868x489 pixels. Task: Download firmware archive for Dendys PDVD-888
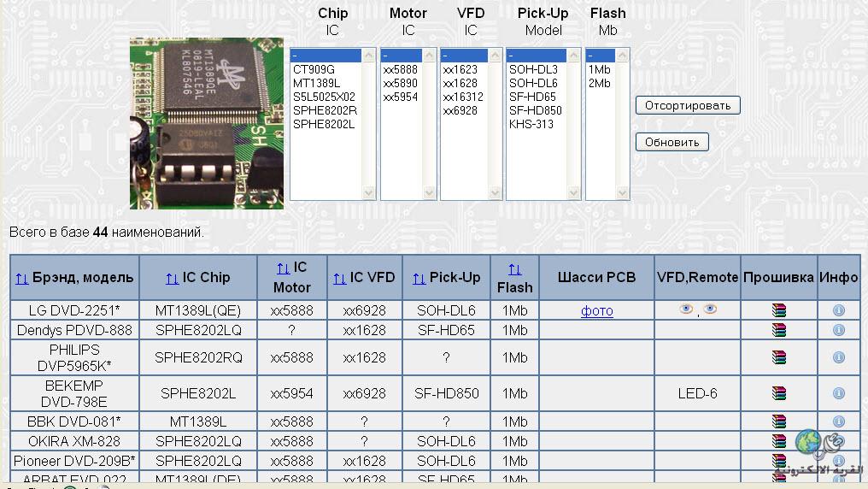[779, 330]
